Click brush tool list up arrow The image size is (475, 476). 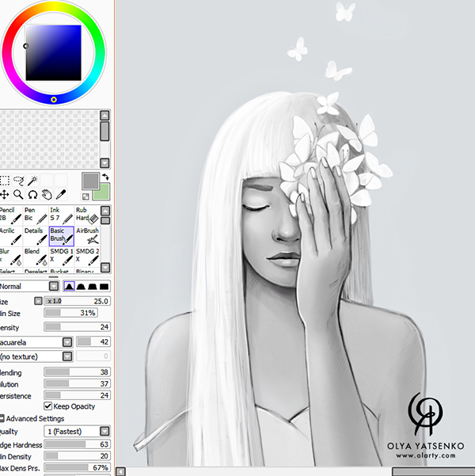pos(105,211)
